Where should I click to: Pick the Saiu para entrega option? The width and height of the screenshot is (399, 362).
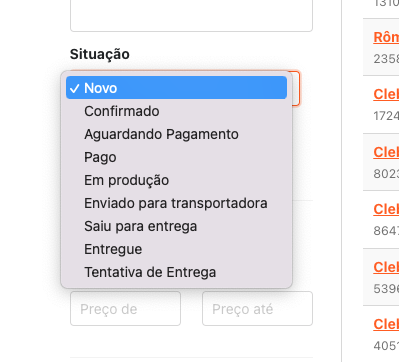pos(176,226)
